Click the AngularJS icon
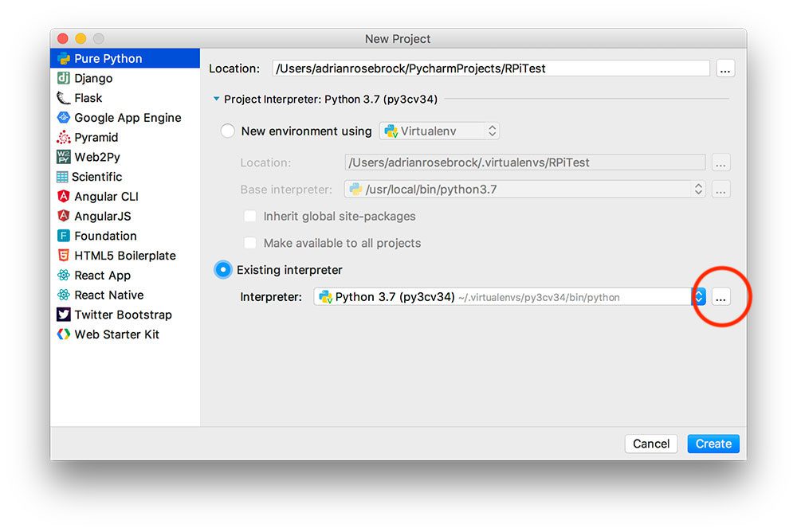Image resolution: width=797 pixels, height=532 pixels. tap(64, 216)
